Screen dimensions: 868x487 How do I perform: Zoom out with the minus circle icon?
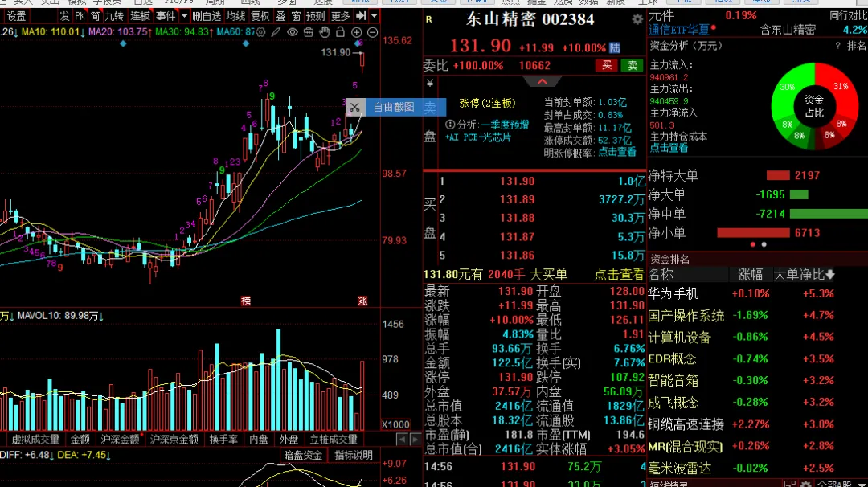(373, 33)
